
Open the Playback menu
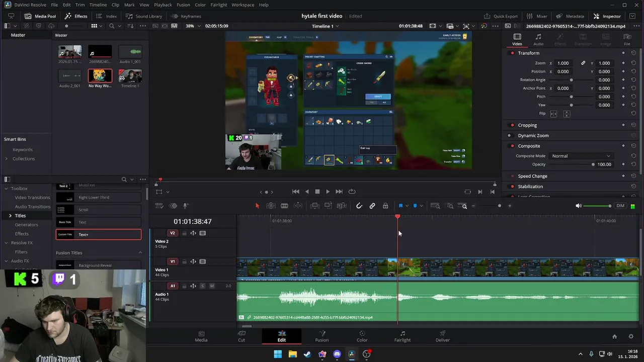163,5
